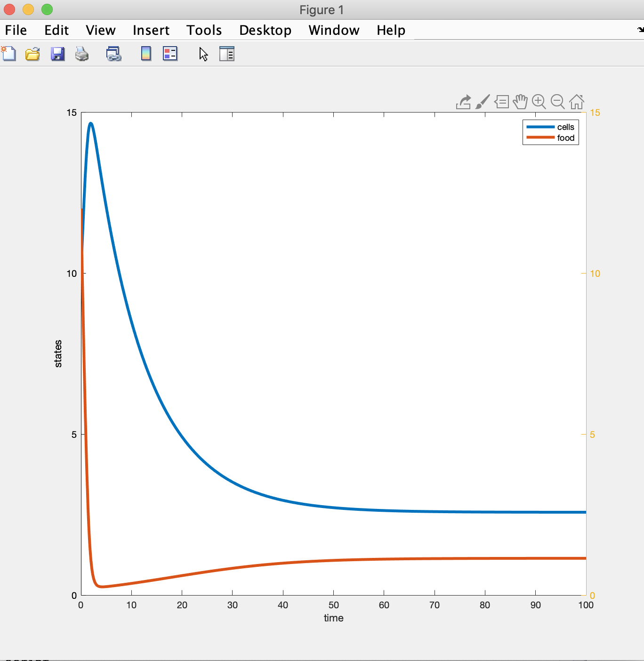This screenshot has height=661, width=644.
Task: Open a file using the folder icon
Action: (x=32, y=54)
